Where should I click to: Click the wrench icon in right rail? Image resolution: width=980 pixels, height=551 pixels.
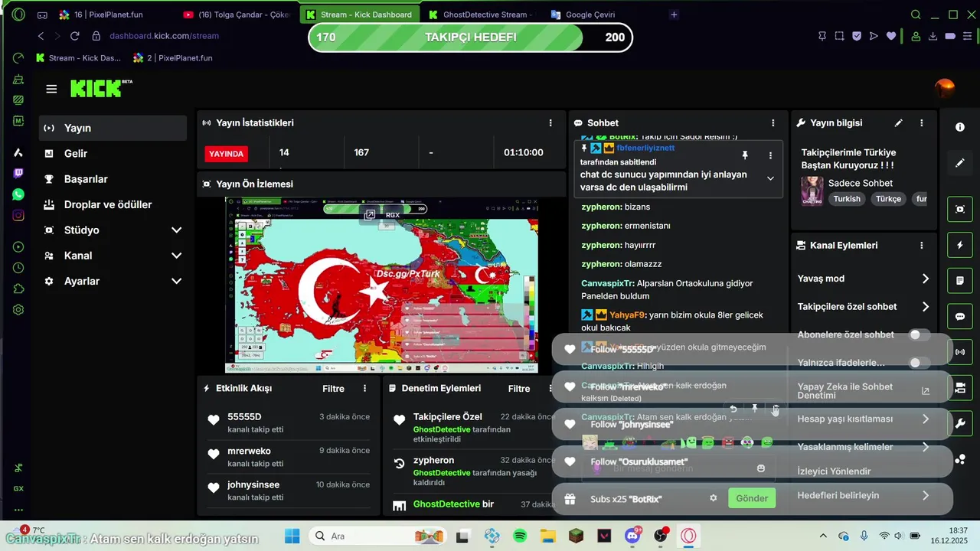960,423
